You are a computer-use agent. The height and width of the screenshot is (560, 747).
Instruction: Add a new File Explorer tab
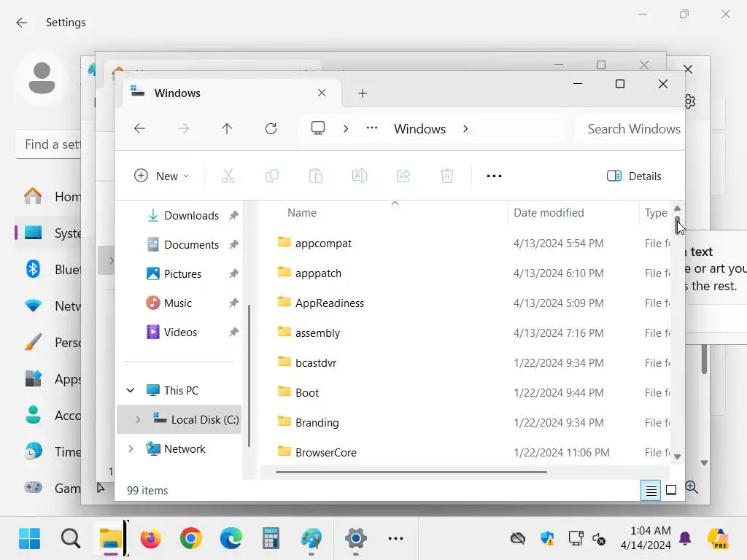coord(363,93)
